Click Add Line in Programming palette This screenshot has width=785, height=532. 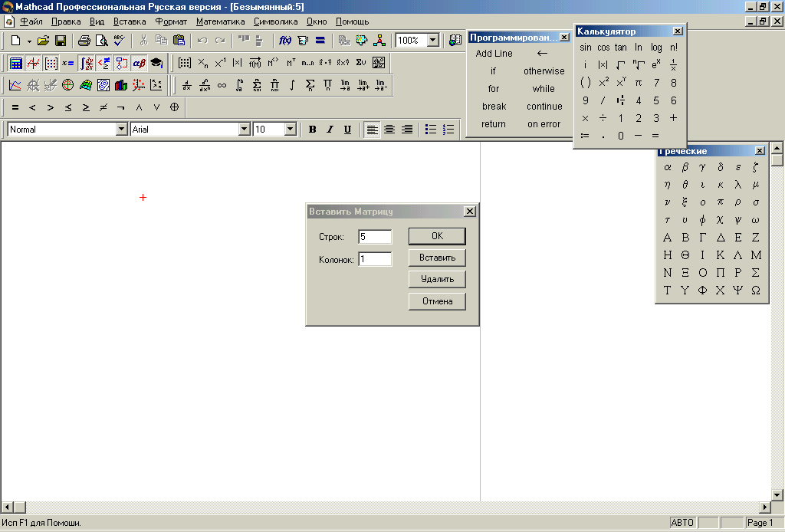[494, 54]
